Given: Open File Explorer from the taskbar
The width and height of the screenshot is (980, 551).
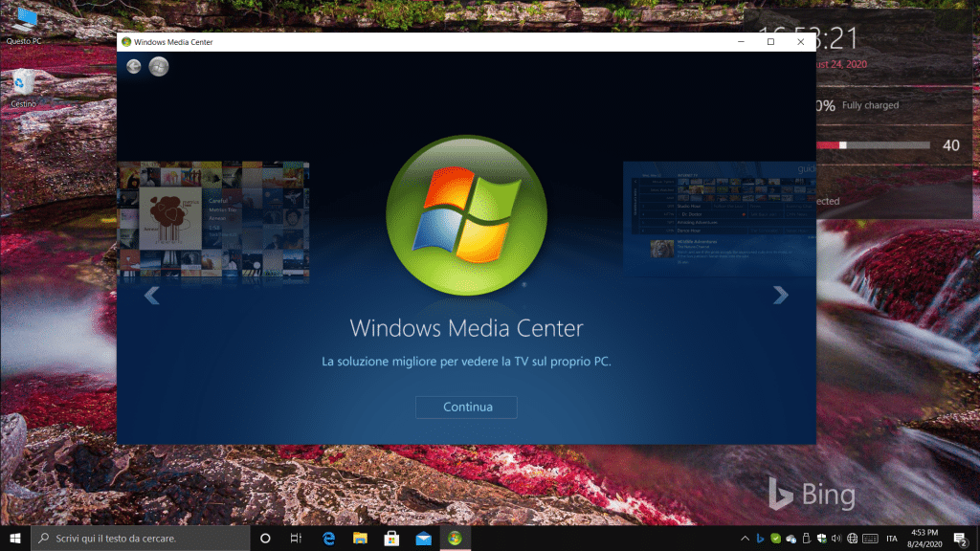Looking at the screenshot, I should click(x=360, y=539).
